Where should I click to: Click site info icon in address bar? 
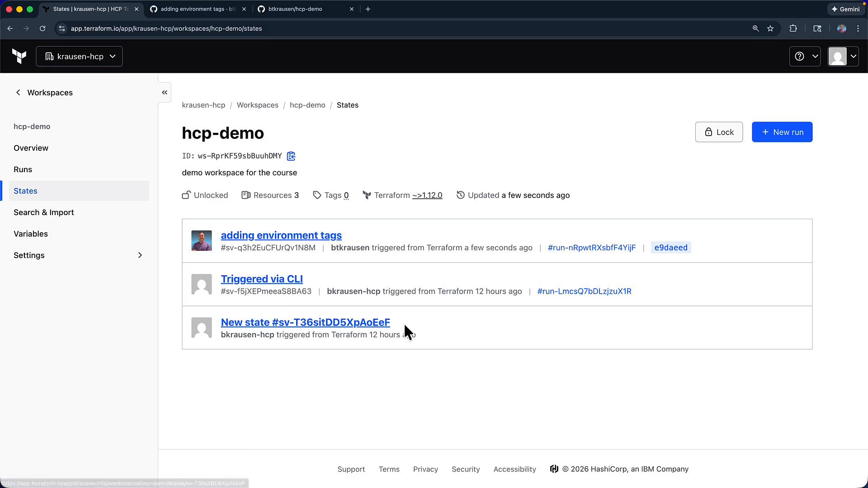tap(62, 28)
